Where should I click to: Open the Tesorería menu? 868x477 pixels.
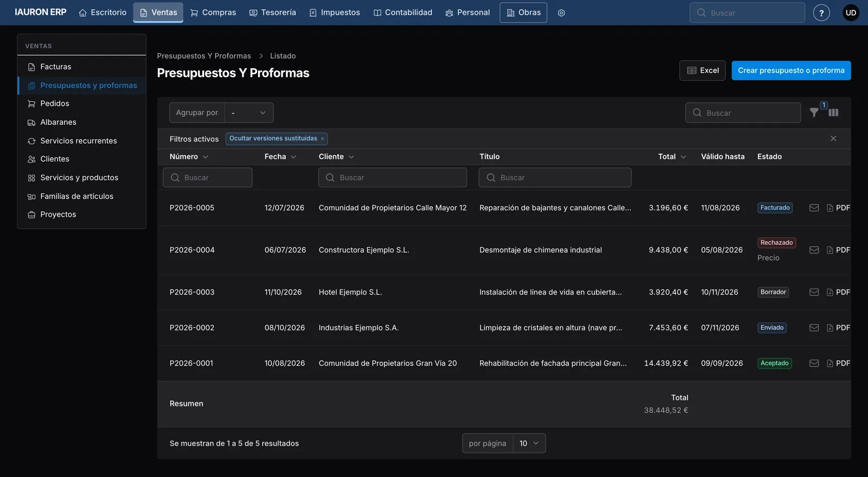click(273, 12)
